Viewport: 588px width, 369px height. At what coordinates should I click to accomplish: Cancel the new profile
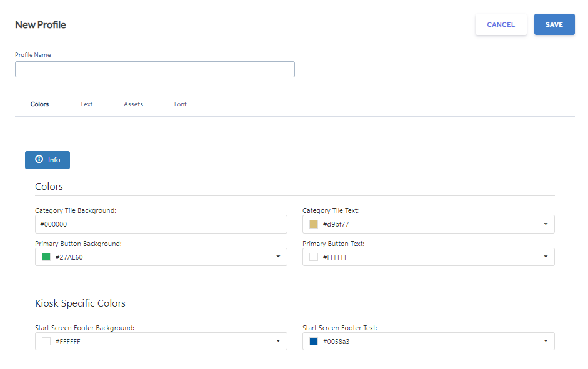click(x=501, y=25)
